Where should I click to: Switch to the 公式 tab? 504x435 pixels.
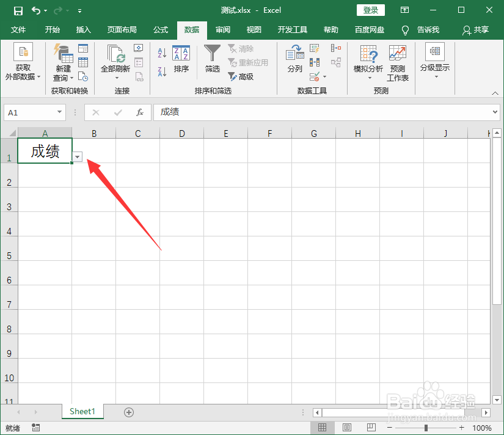click(161, 30)
